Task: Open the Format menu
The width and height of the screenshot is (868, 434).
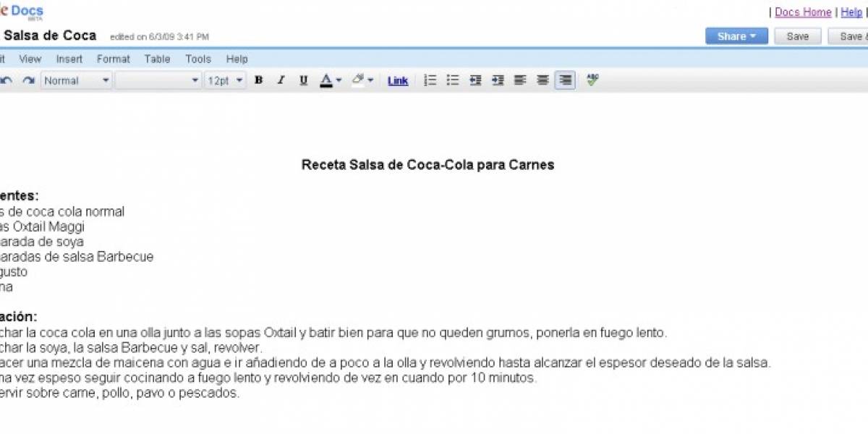Action: click(x=114, y=59)
